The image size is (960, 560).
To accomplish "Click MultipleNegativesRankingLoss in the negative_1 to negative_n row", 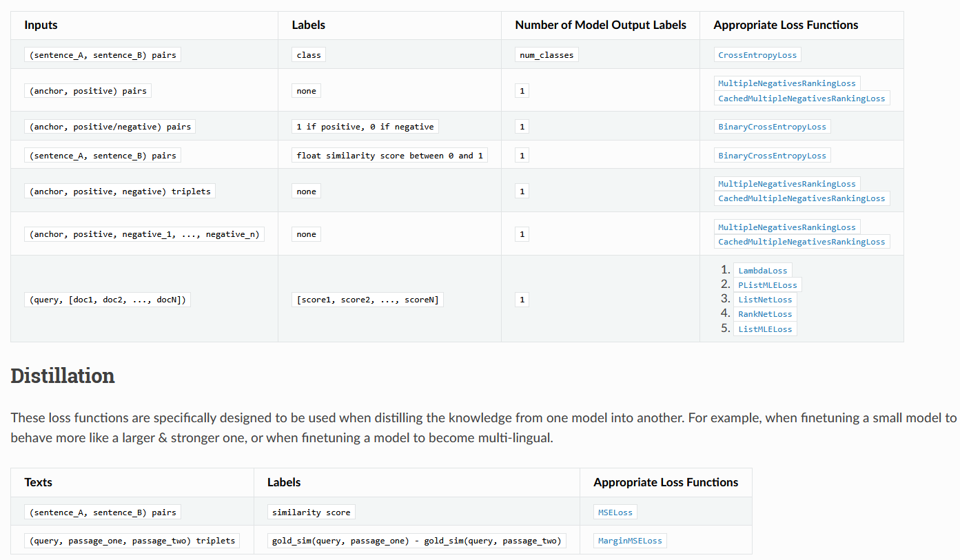I will pyautogui.click(x=786, y=227).
